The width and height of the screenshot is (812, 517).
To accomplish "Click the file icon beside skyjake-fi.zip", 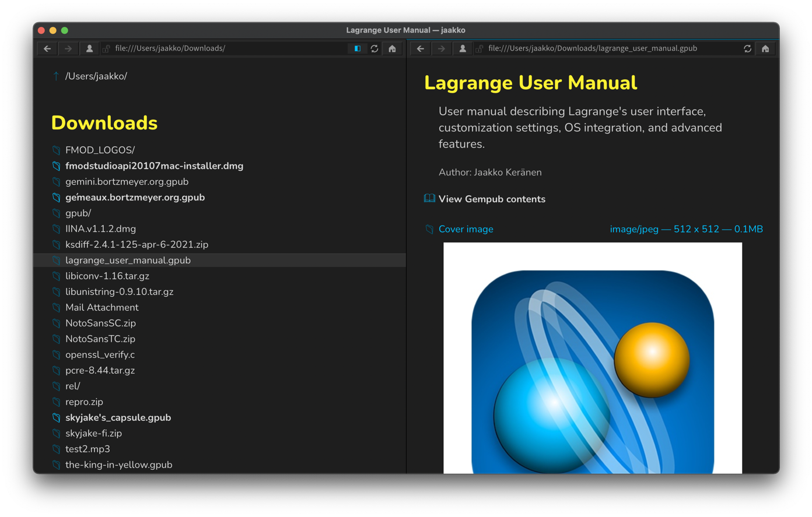I will coord(56,434).
